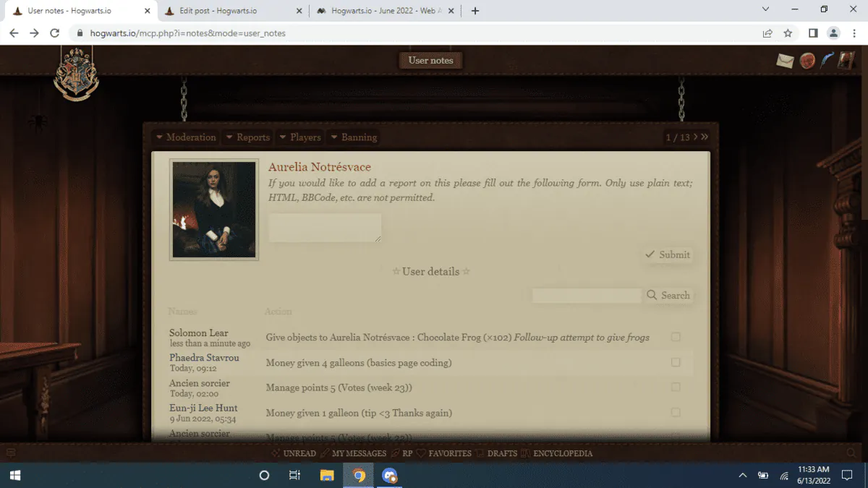
Task: Click the spider hanging at left
Action: 38,121
